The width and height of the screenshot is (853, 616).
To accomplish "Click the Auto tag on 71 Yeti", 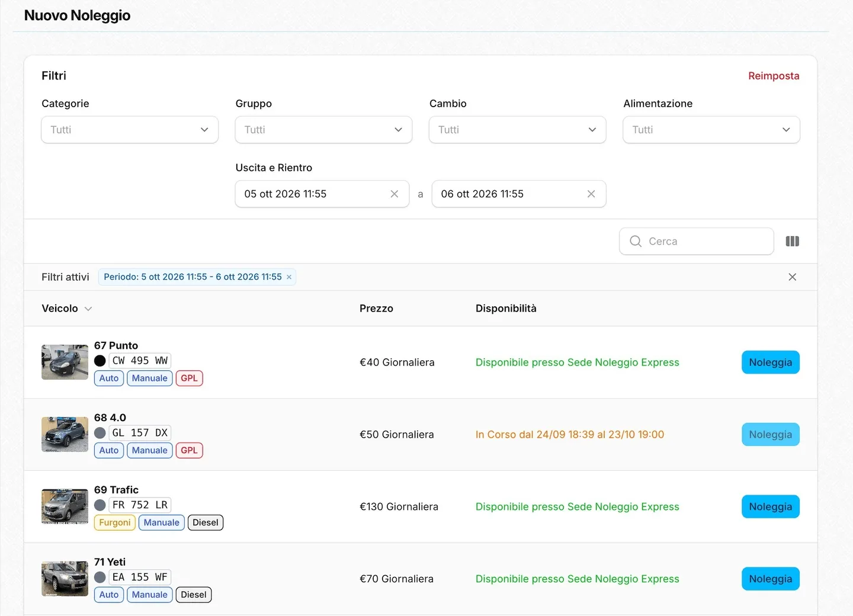I will coord(109,595).
